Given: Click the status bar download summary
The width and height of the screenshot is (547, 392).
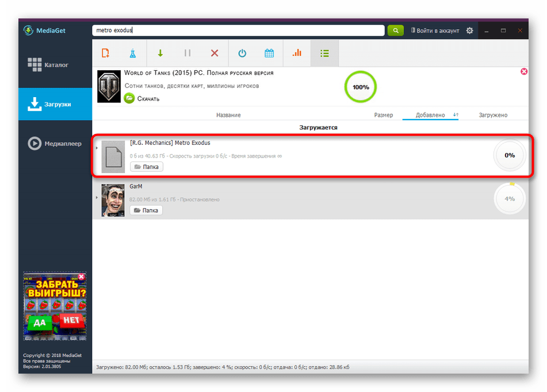Looking at the screenshot, I should pyautogui.click(x=223, y=367).
